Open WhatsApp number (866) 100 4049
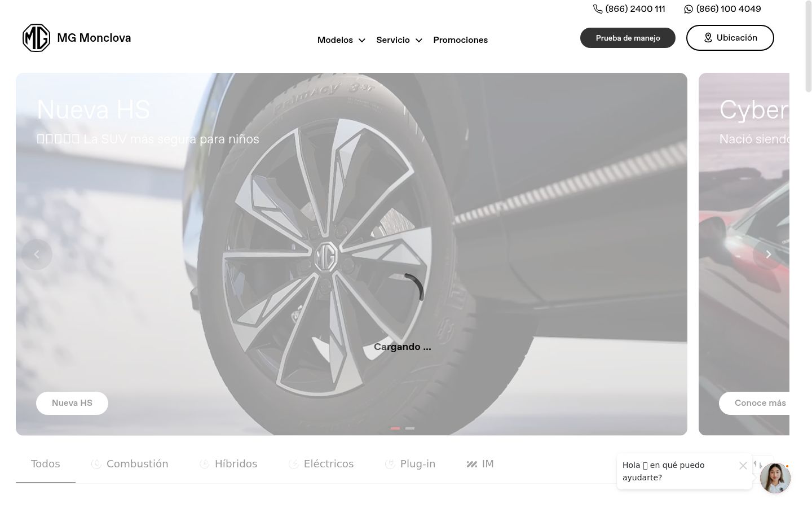The height and width of the screenshot is (508, 812). (x=729, y=9)
